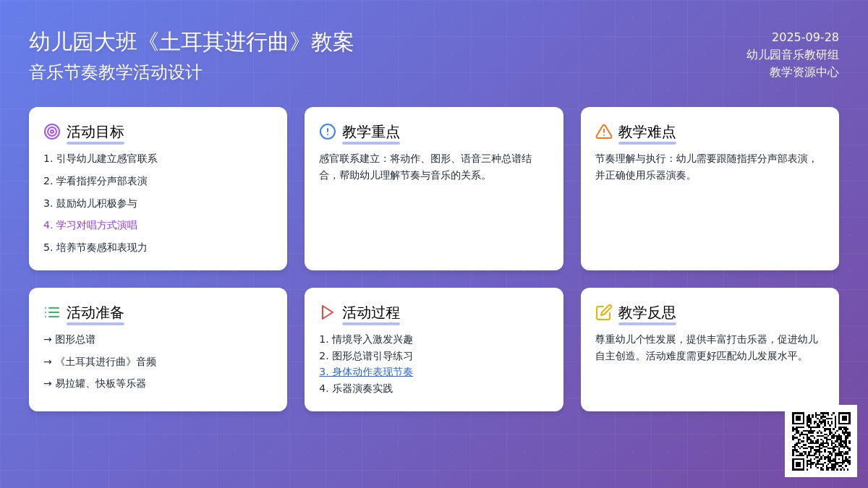The width and height of the screenshot is (868, 488).
Task: Click the pencil edit icon beside 教学反思
Action: 604,312
